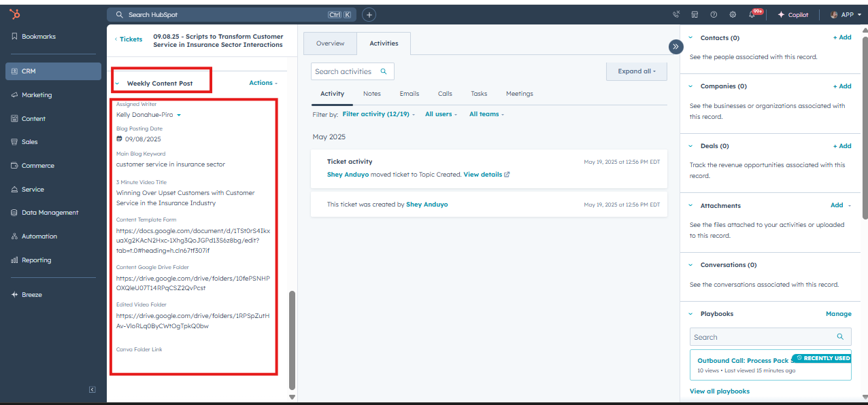The height and width of the screenshot is (405, 868).
Task: Click the Blog Posting Date calendar icon
Action: pyautogui.click(x=119, y=139)
